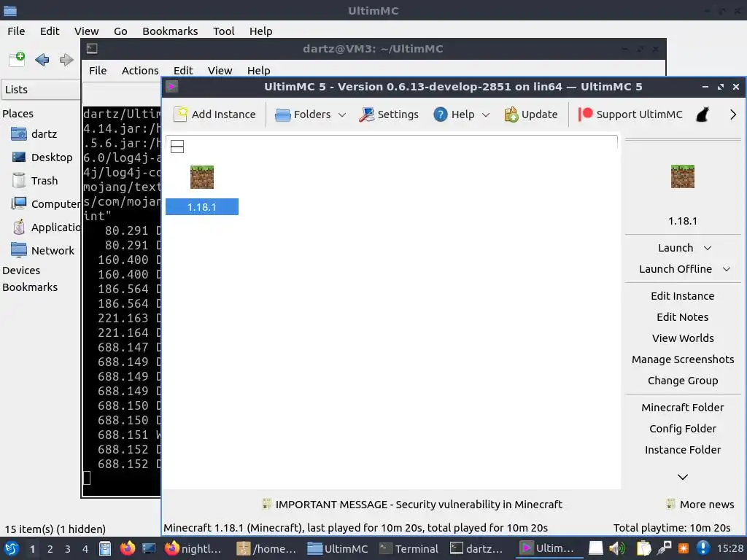Open File menu in file manager

pos(16,31)
